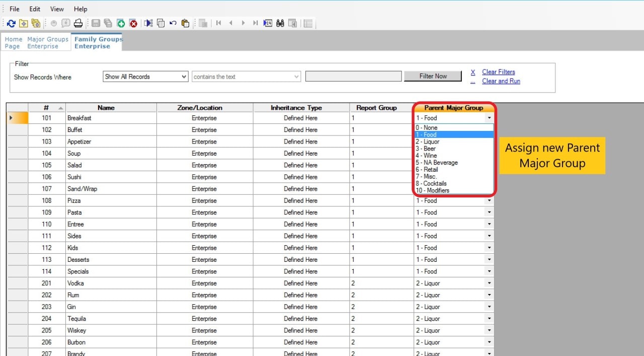Open the Help menu

pos(80,9)
